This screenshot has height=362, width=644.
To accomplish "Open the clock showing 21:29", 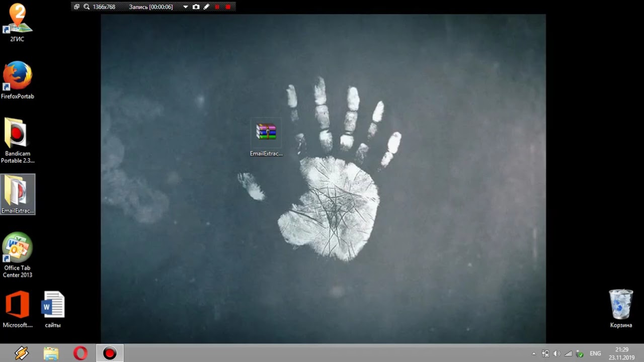I will pyautogui.click(x=622, y=353).
